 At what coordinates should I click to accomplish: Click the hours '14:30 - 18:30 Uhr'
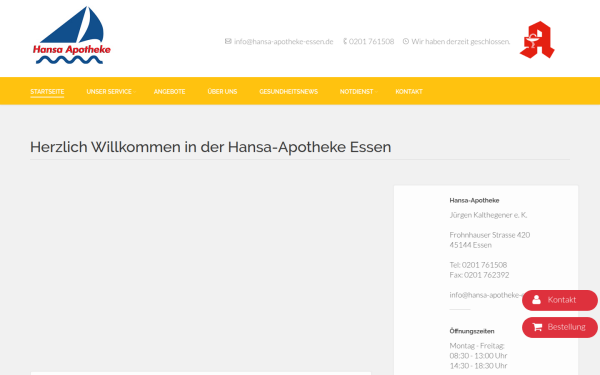point(478,366)
